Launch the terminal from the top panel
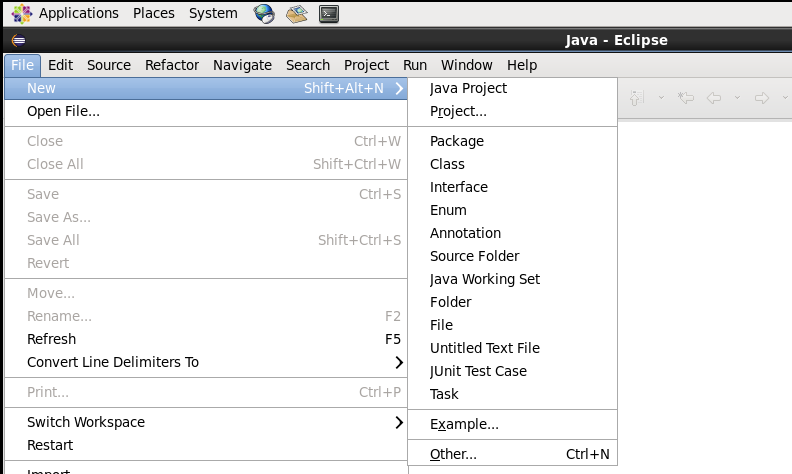Image resolution: width=792 pixels, height=474 pixels. 329,14
